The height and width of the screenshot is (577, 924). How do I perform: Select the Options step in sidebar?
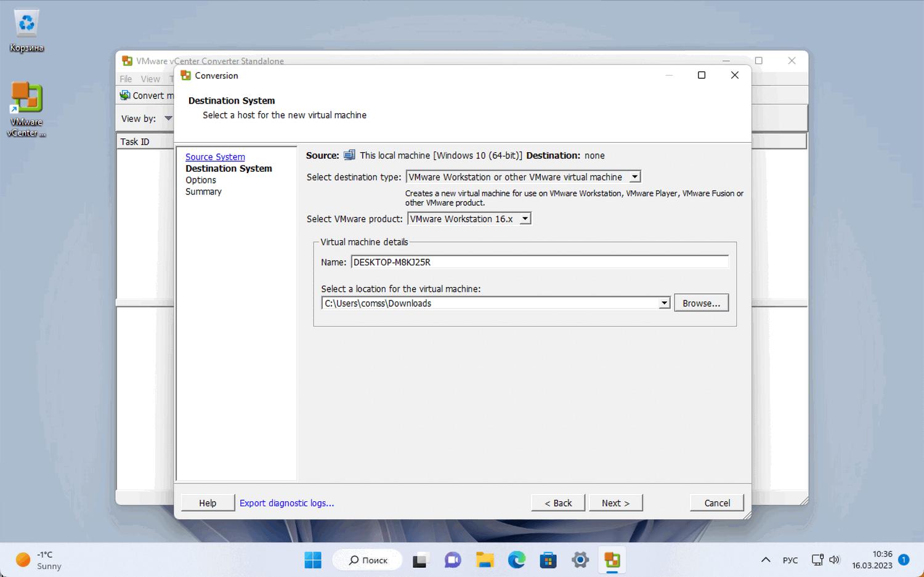click(x=201, y=180)
